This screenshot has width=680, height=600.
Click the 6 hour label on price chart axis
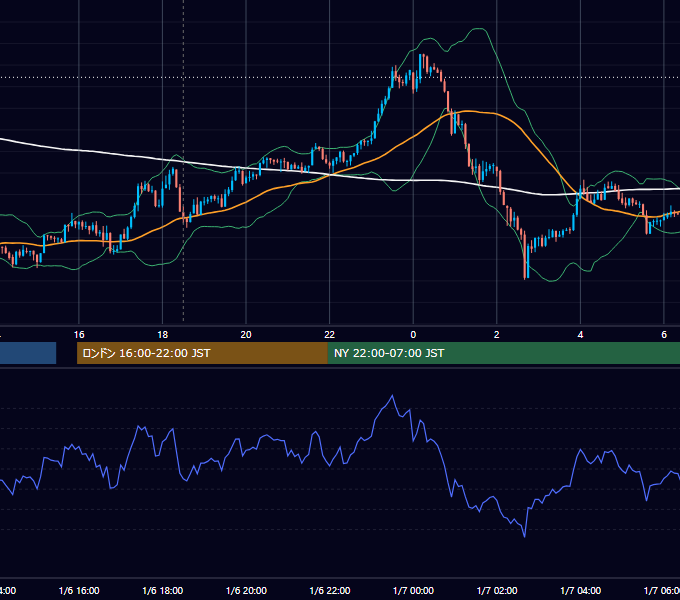tap(664, 335)
